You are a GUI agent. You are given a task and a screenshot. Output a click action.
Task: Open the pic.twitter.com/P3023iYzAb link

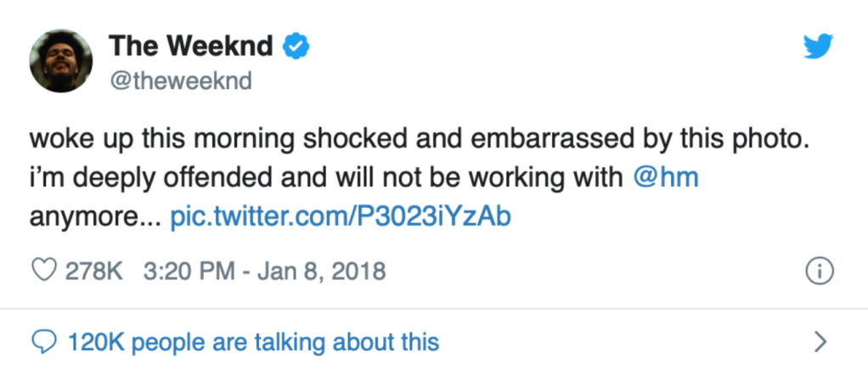(x=341, y=216)
